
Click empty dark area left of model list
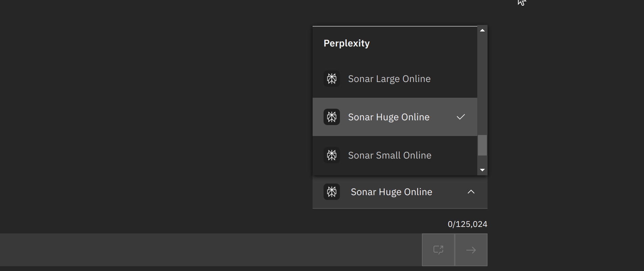click(154, 103)
